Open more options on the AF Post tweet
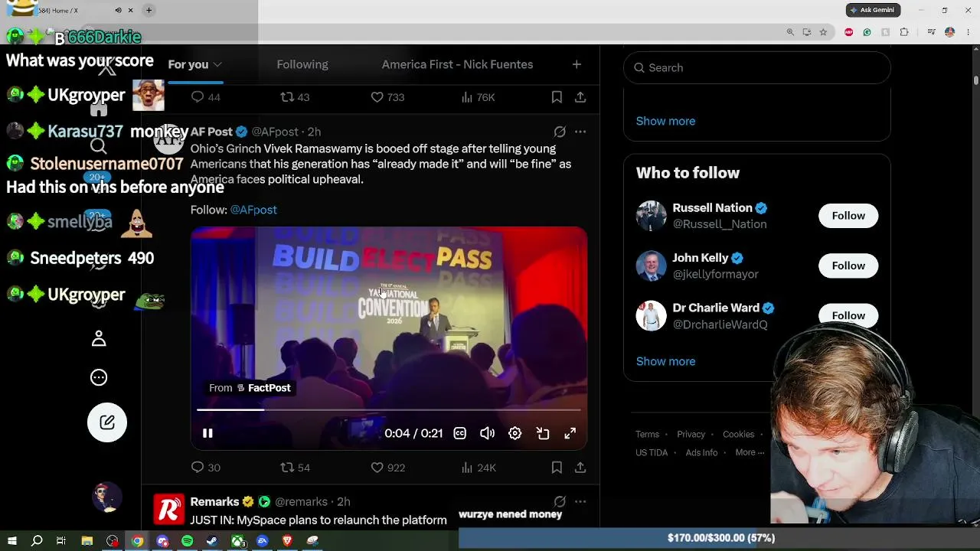This screenshot has height=551, width=980. click(580, 132)
